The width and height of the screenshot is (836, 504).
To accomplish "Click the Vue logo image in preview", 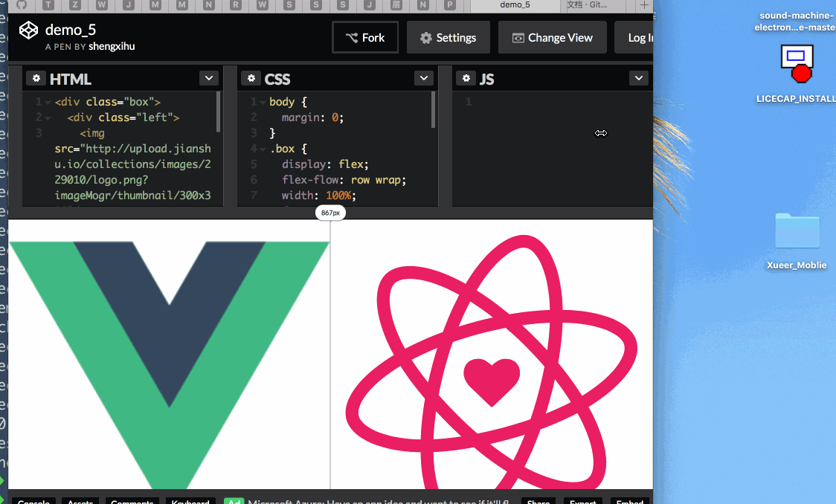I will click(170, 364).
